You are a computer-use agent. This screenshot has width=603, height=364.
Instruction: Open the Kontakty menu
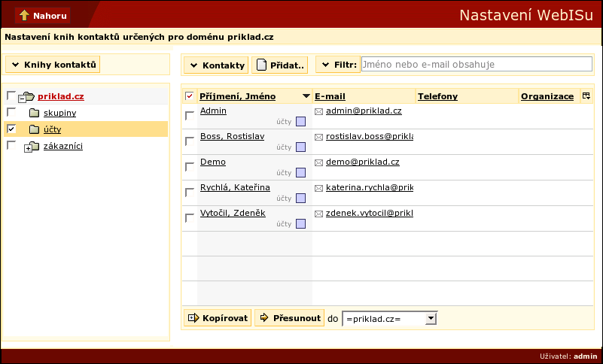[x=216, y=65]
